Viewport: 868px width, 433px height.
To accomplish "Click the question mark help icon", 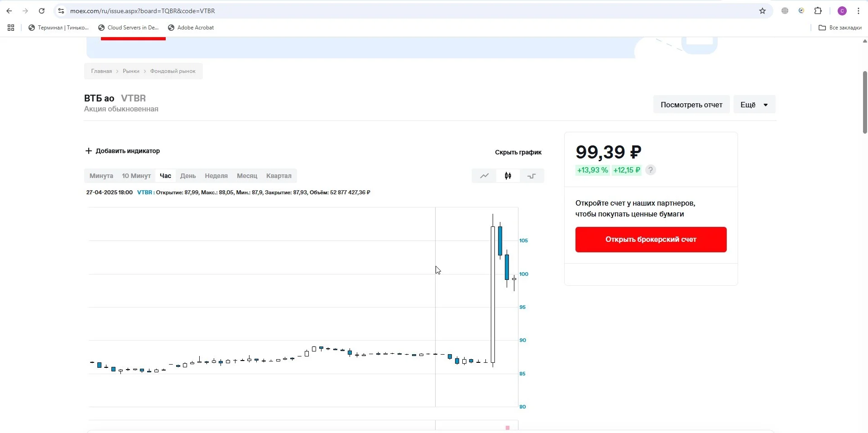I will (651, 170).
